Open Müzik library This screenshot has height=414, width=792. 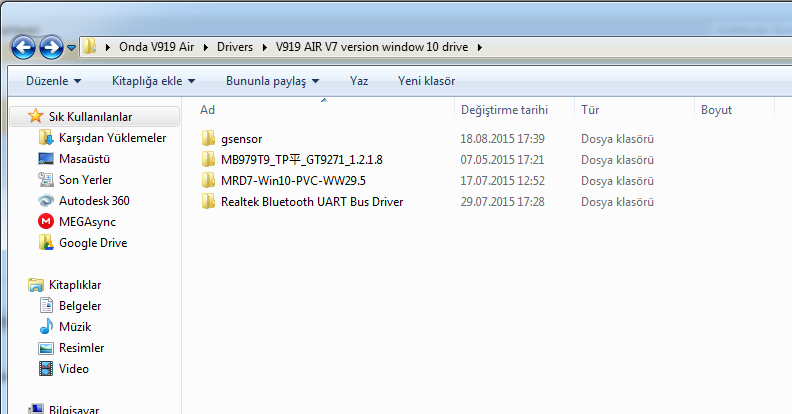click(75, 327)
